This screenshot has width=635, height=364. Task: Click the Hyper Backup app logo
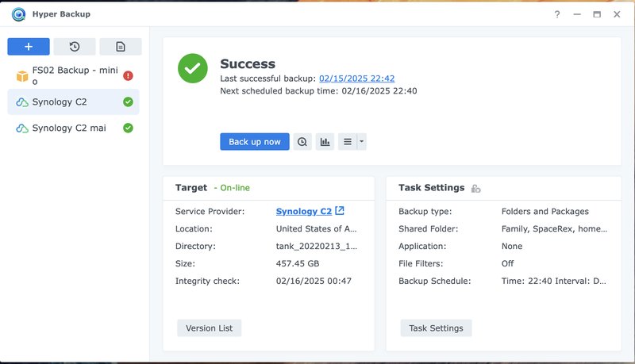(18, 14)
